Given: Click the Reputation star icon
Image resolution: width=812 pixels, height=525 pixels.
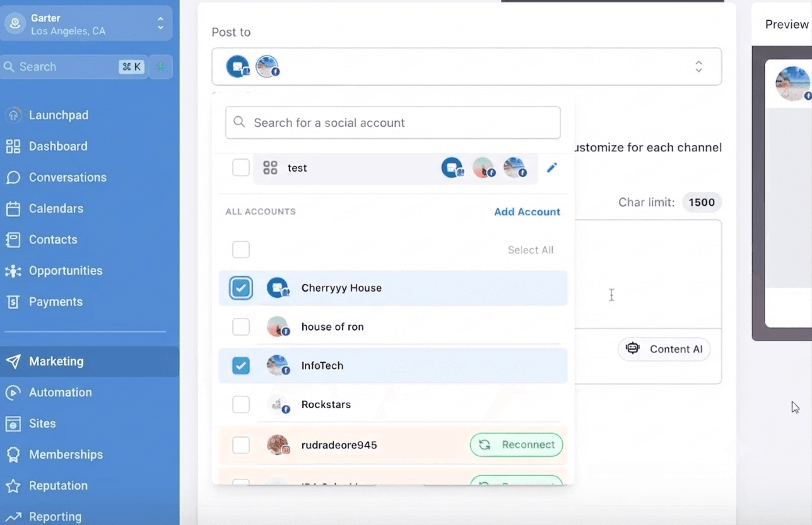Looking at the screenshot, I should [13, 486].
